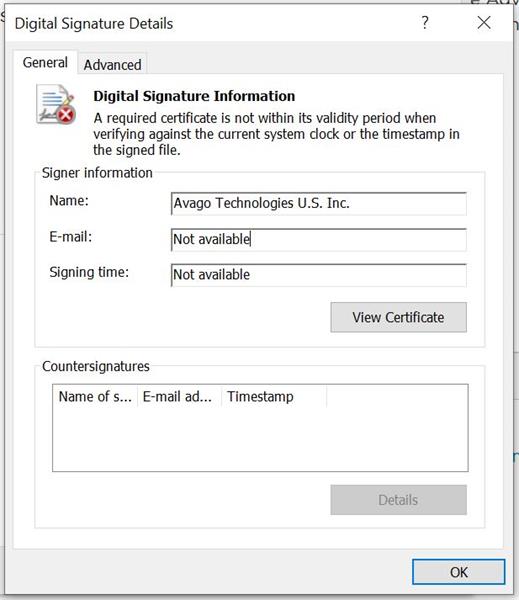519x600 pixels.
Task: Click the signer Name field
Action: [x=318, y=204]
